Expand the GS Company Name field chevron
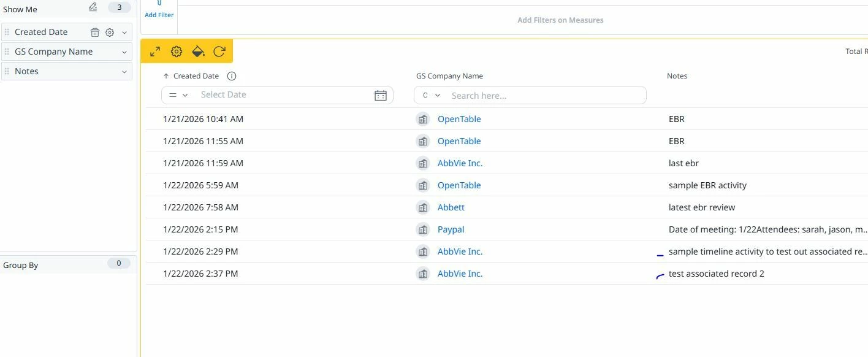The width and height of the screenshot is (868, 357). pyautogui.click(x=124, y=52)
